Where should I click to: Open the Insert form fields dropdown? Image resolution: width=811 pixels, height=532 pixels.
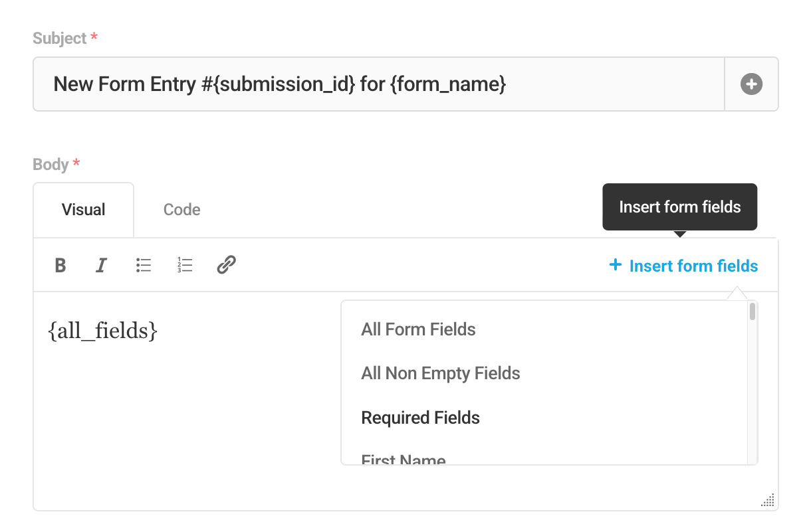click(x=683, y=265)
